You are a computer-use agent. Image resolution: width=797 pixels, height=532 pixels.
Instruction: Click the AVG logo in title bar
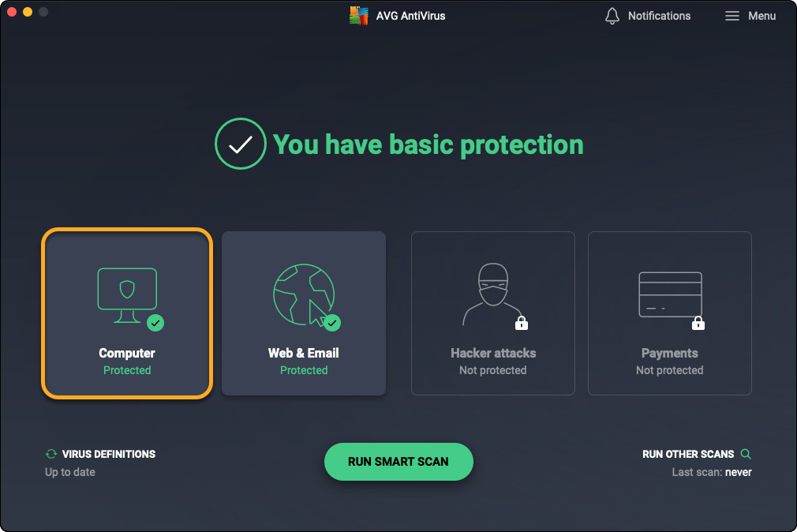tap(359, 16)
